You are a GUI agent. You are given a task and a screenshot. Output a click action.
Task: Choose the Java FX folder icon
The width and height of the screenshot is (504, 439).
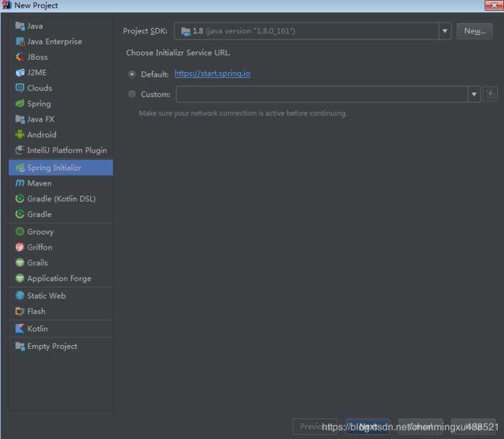click(20, 119)
